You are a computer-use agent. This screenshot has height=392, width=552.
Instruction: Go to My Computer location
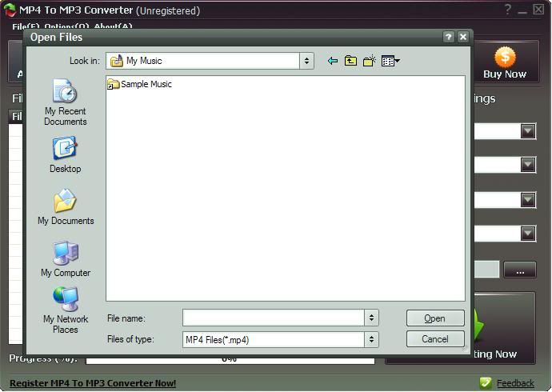[x=66, y=259]
